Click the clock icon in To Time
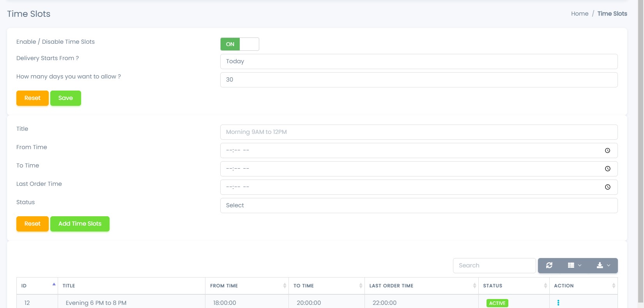The height and width of the screenshot is (308, 644). (607, 169)
